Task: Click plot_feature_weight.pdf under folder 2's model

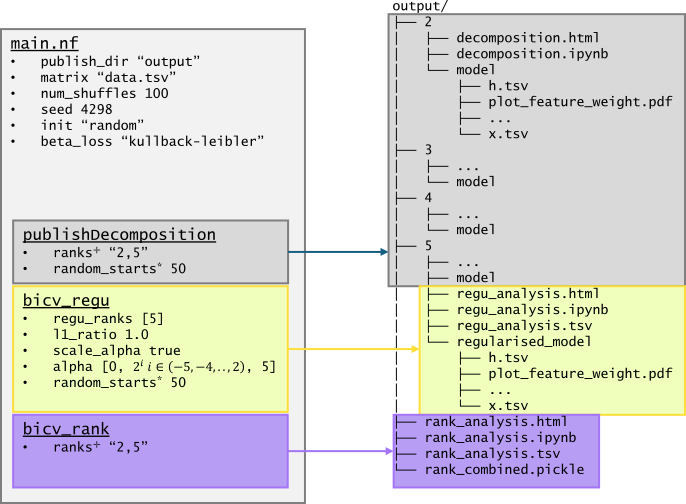Action: pyautogui.click(x=580, y=102)
